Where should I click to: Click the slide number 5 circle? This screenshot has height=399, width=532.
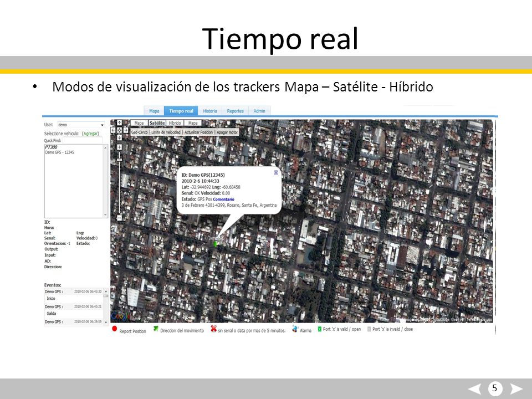(x=495, y=388)
